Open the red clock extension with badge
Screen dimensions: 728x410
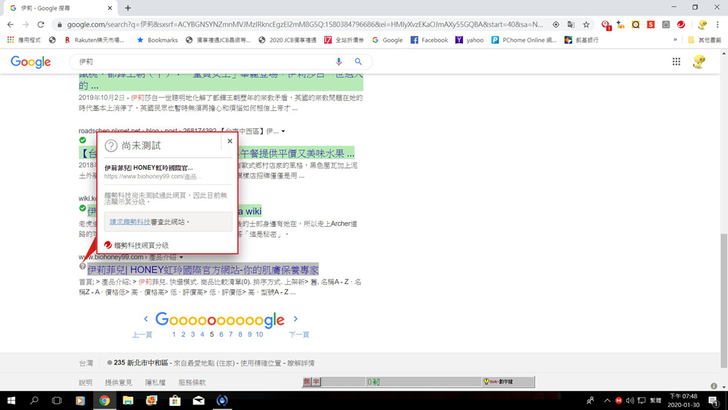[605, 25]
